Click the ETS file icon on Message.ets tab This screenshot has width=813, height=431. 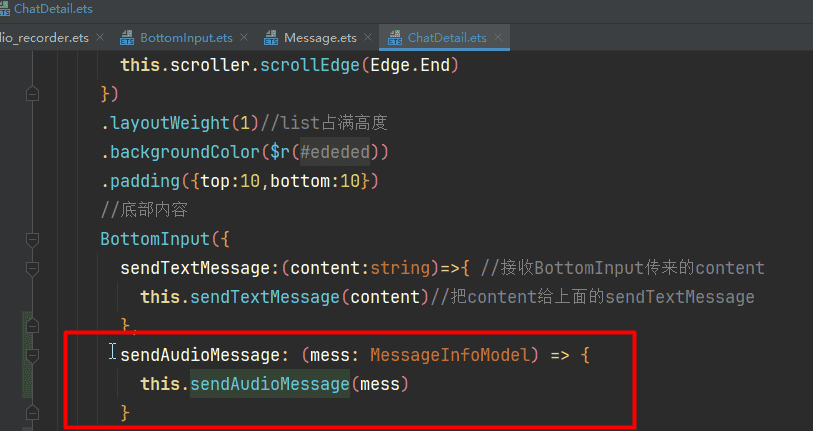pyautogui.click(x=271, y=38)
